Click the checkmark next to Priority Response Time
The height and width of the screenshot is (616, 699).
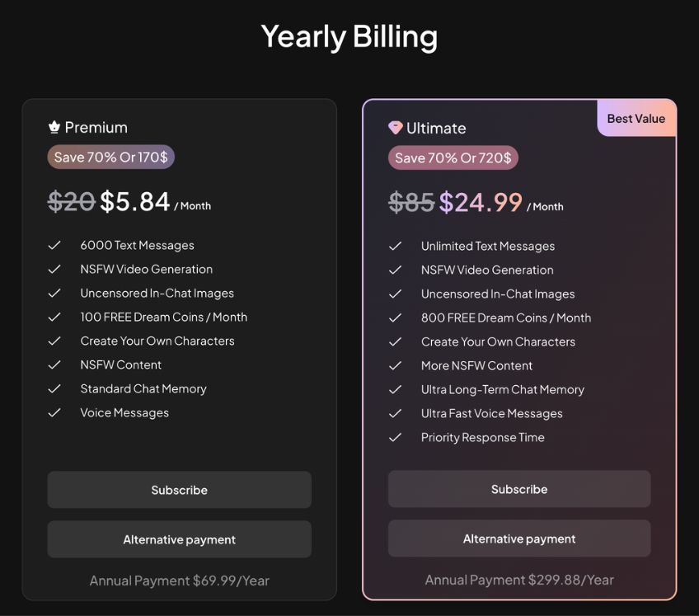click(395, 438)
